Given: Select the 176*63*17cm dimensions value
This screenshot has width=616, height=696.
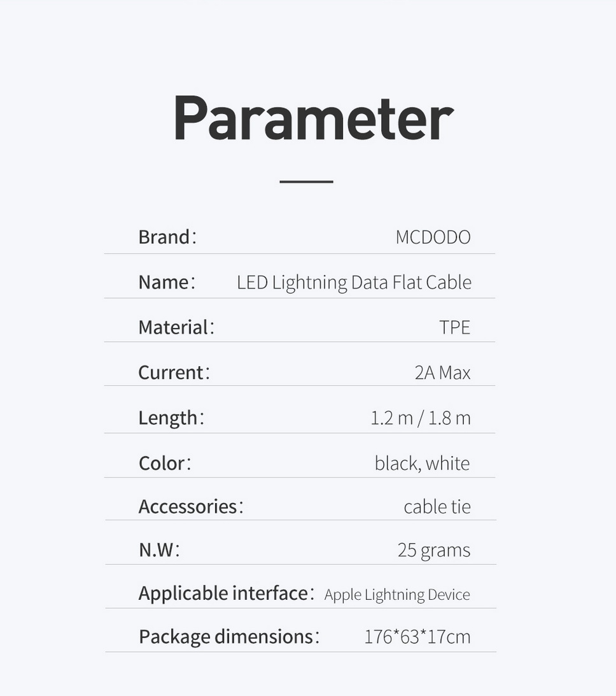Looking at the screenshot, I should tap(417, 637).
